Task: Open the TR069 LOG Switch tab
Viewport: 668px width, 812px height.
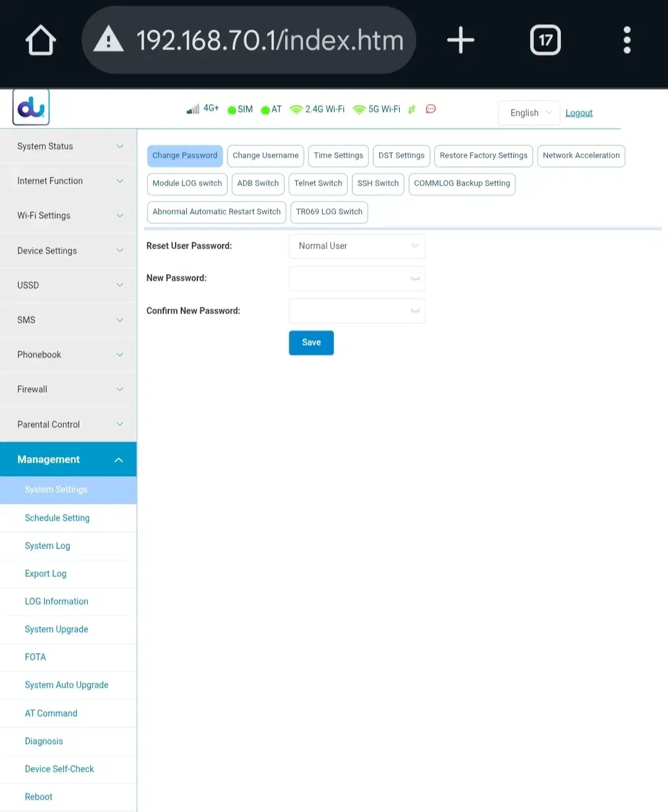Action: pyautogui.click(x=329, y=212)
